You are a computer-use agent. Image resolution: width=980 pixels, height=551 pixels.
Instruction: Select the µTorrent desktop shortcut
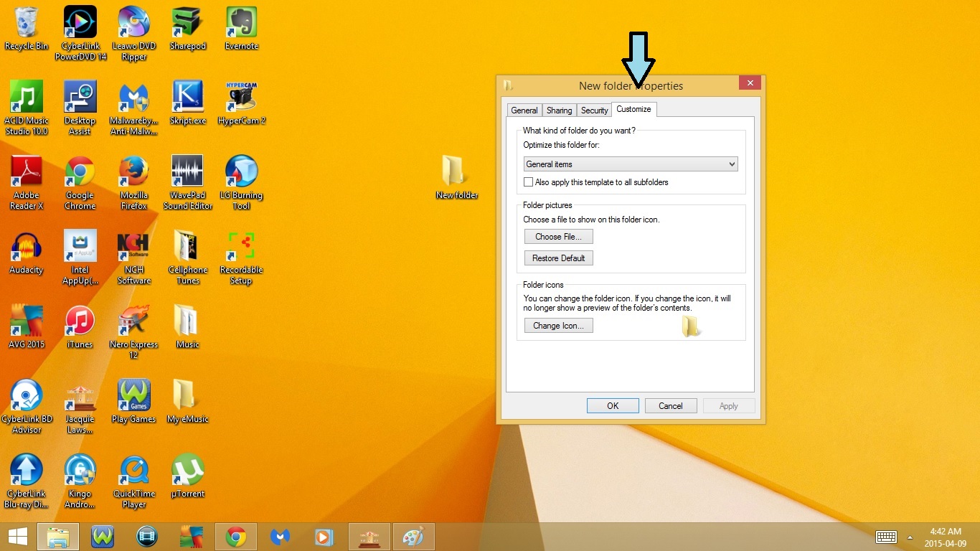click(x=188, y=476)
